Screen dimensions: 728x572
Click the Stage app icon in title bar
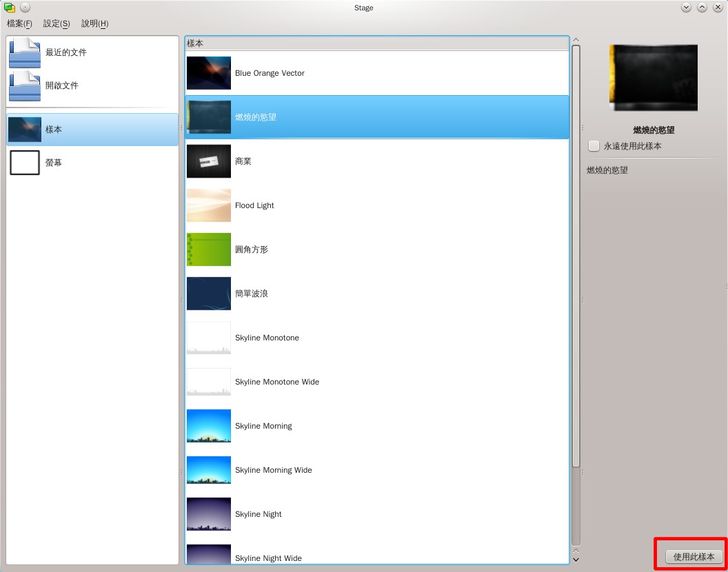coord(10,8)
